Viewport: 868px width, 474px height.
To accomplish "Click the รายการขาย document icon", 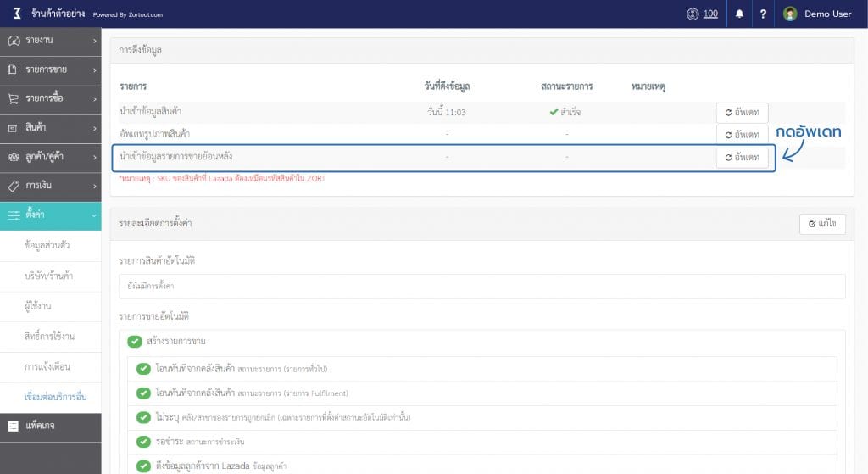I will (x=12, y=70).
